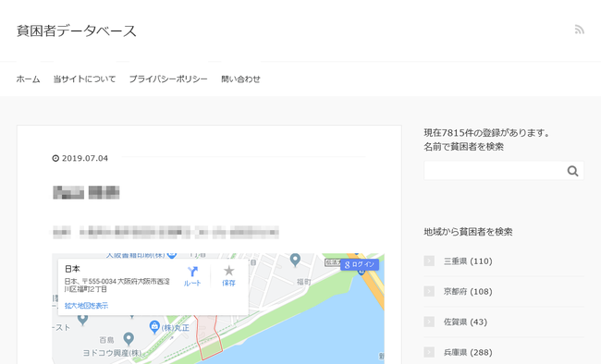Click the map pin beside ヨドコウ興産
Screen dimensions: 601x364
tap(129, 339)
